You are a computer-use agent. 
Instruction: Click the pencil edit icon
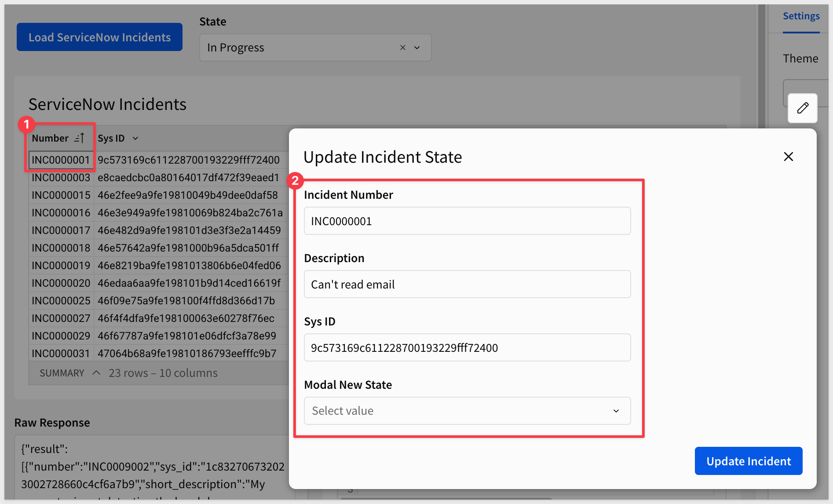tap(802, 108)
